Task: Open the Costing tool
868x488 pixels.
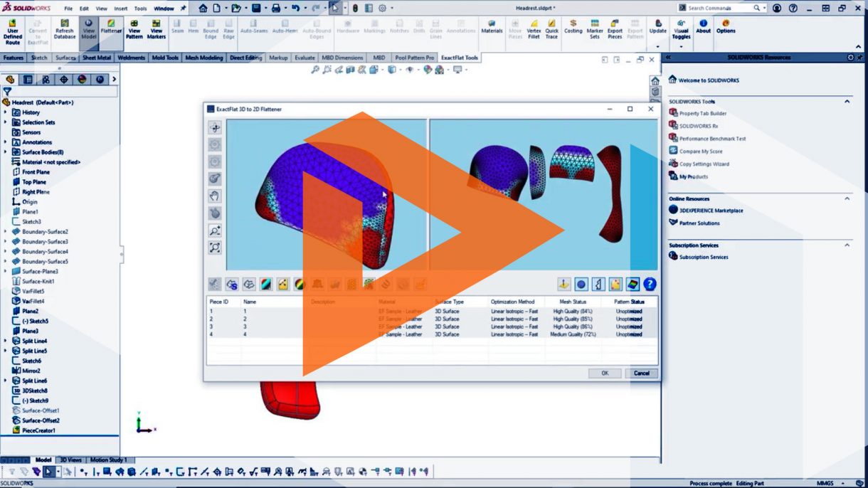Action: pos(573,27)
